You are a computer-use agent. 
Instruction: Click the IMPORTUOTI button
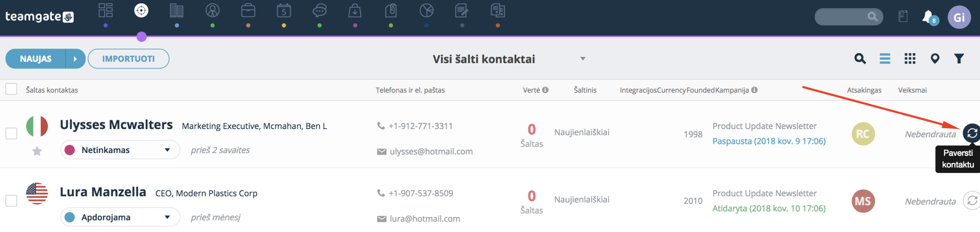(129, 59)
